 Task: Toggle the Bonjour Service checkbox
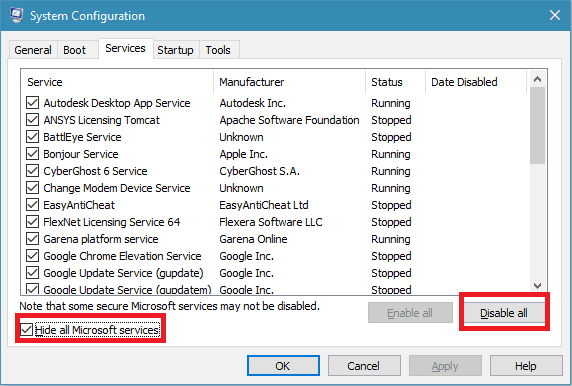[32, 154]
